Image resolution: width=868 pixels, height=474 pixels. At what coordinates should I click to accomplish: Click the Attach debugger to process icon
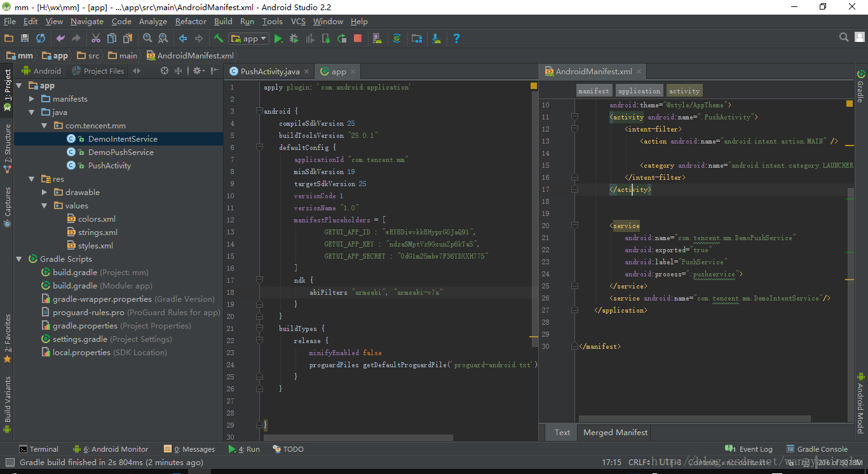[326, 38]
